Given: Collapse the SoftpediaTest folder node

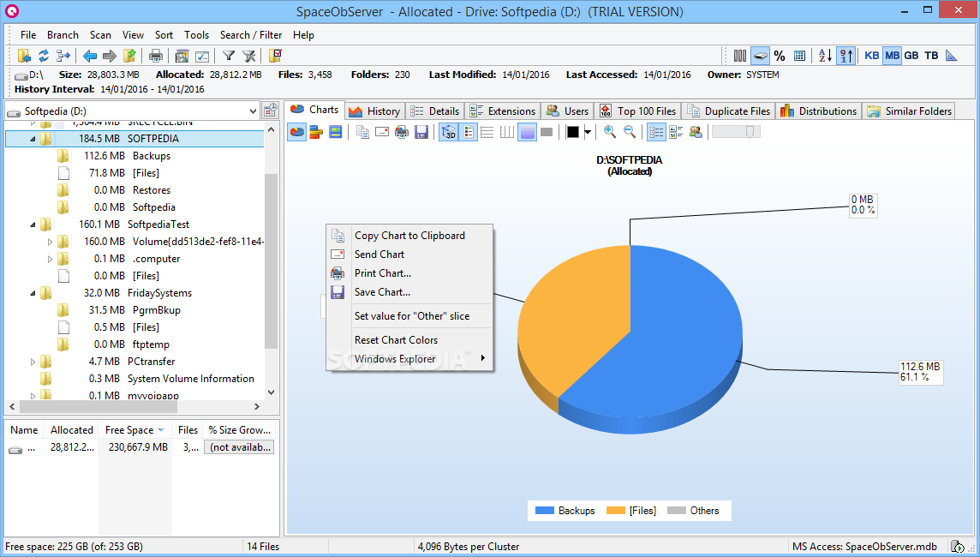Looking at the screenshot, I should (33, 225).
